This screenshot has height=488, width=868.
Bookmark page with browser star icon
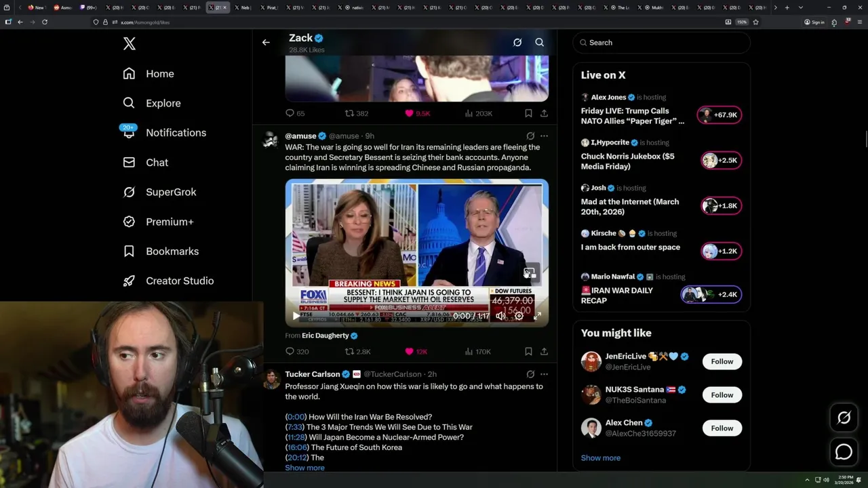coord(755,22)
